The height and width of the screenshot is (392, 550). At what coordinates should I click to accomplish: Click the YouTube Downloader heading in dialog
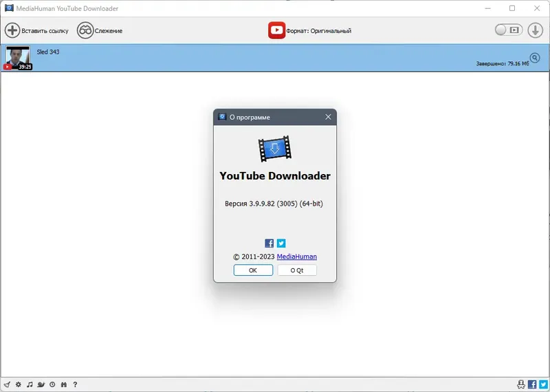(x=275, y=176)
